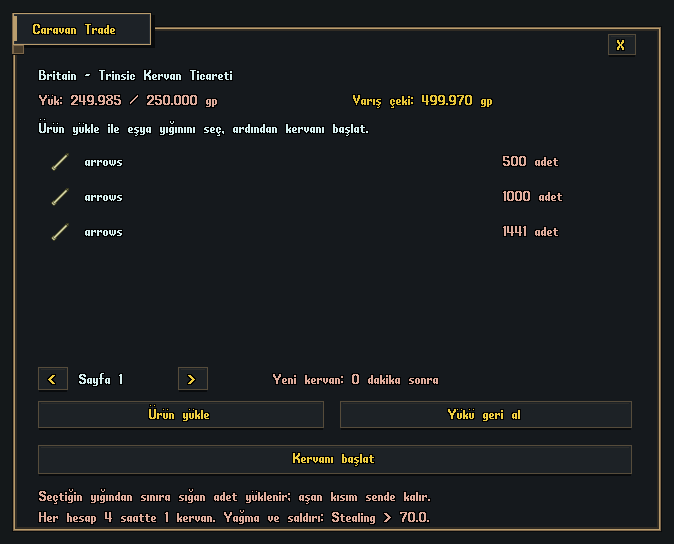Click the Yeni kervan: 0 dakika sonra text
Screen dimensions: 674x544
355,380
